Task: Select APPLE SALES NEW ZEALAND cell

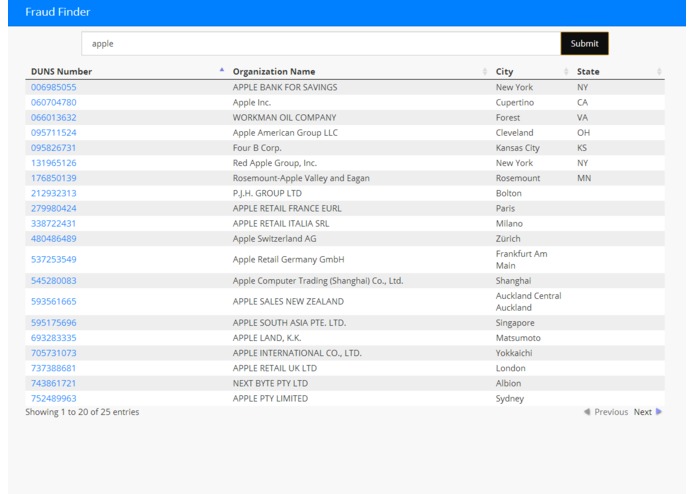Action: (x=288, y=301)
